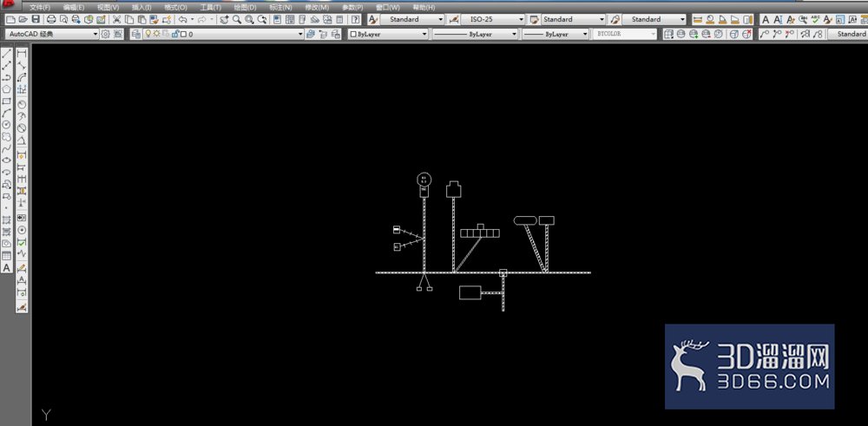Create a new drawing with New icon
Screen dimensions: 868x426
tap(10, 19)
